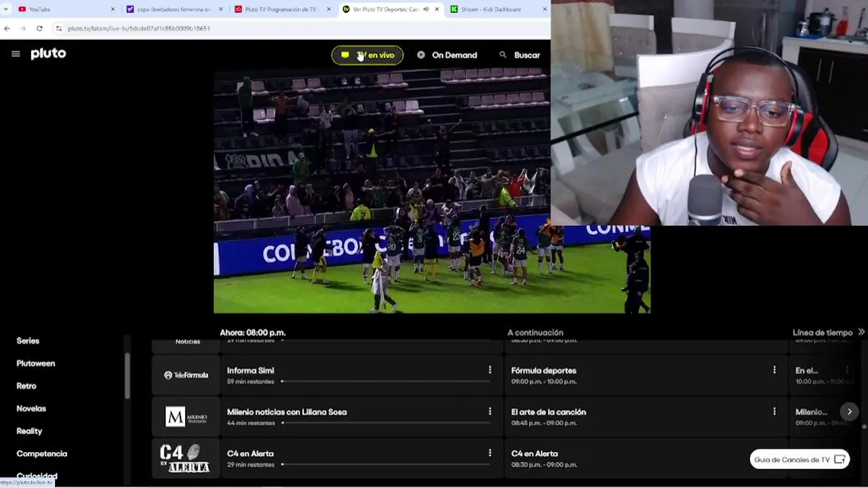The image size is (868, 488).
Task: Click the Pluto logo
Action: (x=48, y=54)
